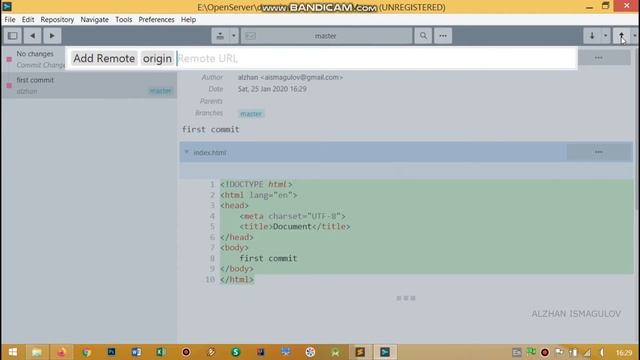This screenshot has height=360, width=640.
Task: Focus the Remote URL input field
Action: (376, 58)
